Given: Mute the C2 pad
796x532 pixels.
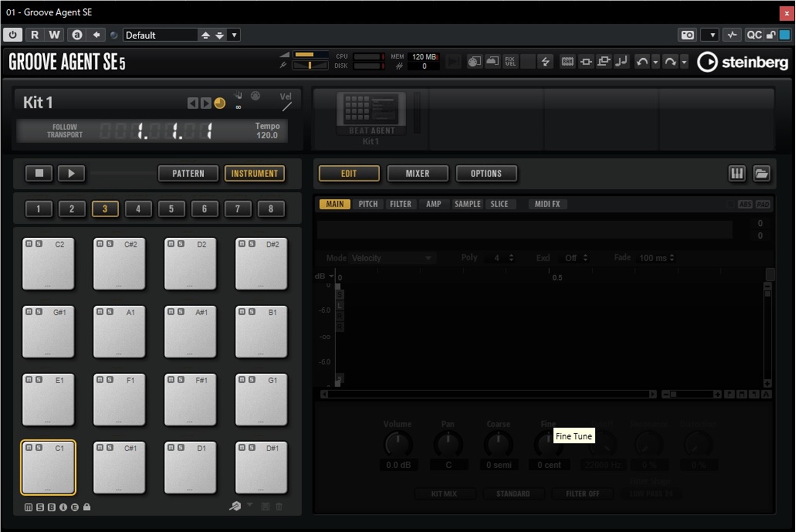Looking at the screenshot, I should 29,244.
